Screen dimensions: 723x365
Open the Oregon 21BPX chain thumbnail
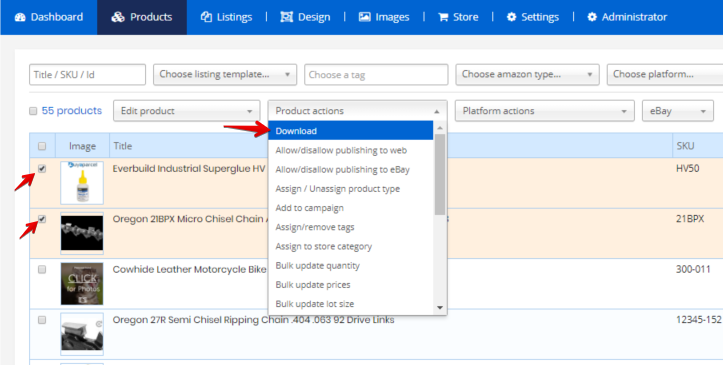point(82,233)
